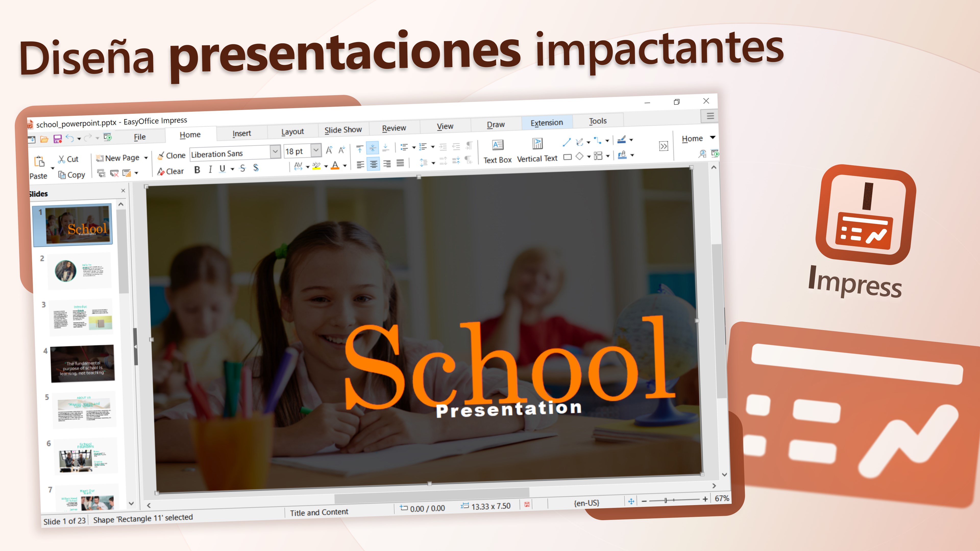Switch to the Layout tab

[x=292, y=132]
